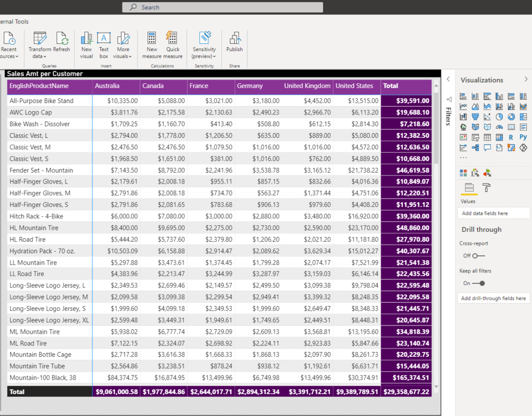This screenshot has height=416, width=532.
Task: Open the External Tools ribbon tab
Action: click(x=14, y=21)
